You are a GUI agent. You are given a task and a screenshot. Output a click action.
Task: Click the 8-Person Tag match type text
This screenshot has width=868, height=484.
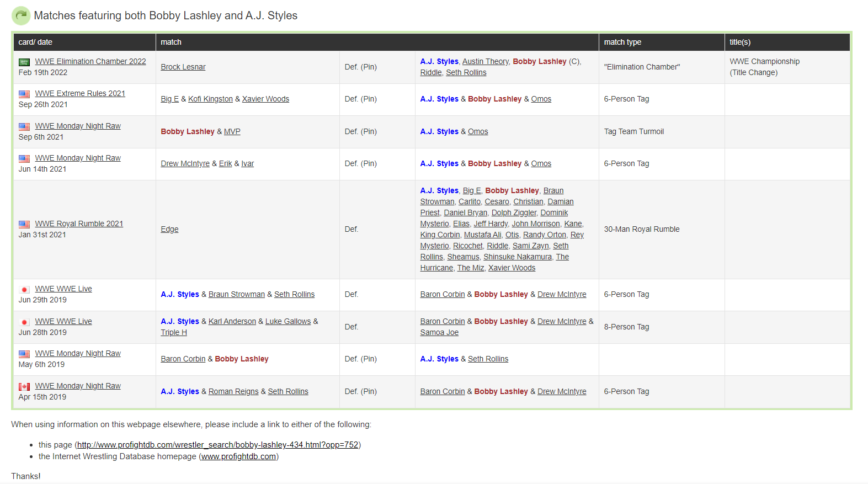[x=626, y=327]
